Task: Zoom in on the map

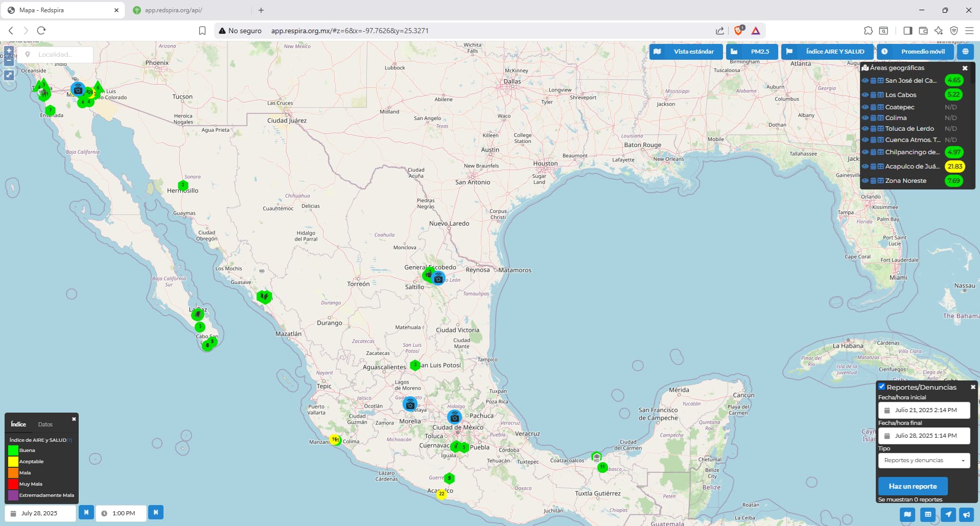Action: pyautogui.click(x=9, y=51)
